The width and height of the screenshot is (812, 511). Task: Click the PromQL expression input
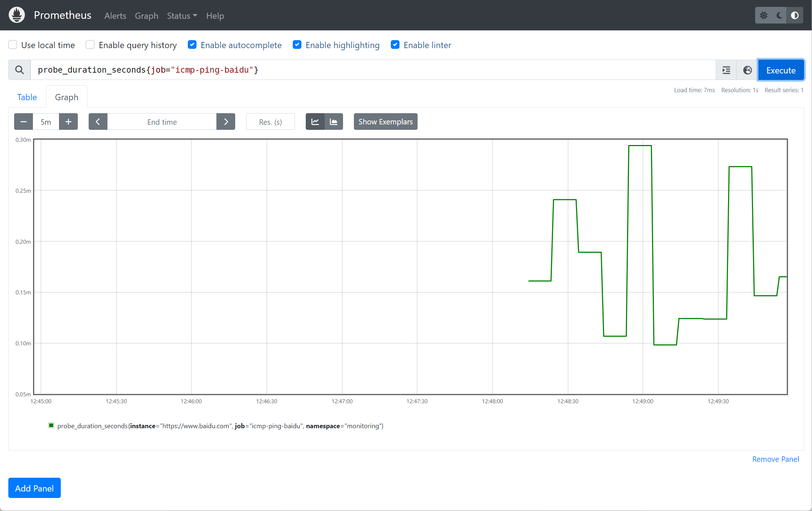(373, 70)
